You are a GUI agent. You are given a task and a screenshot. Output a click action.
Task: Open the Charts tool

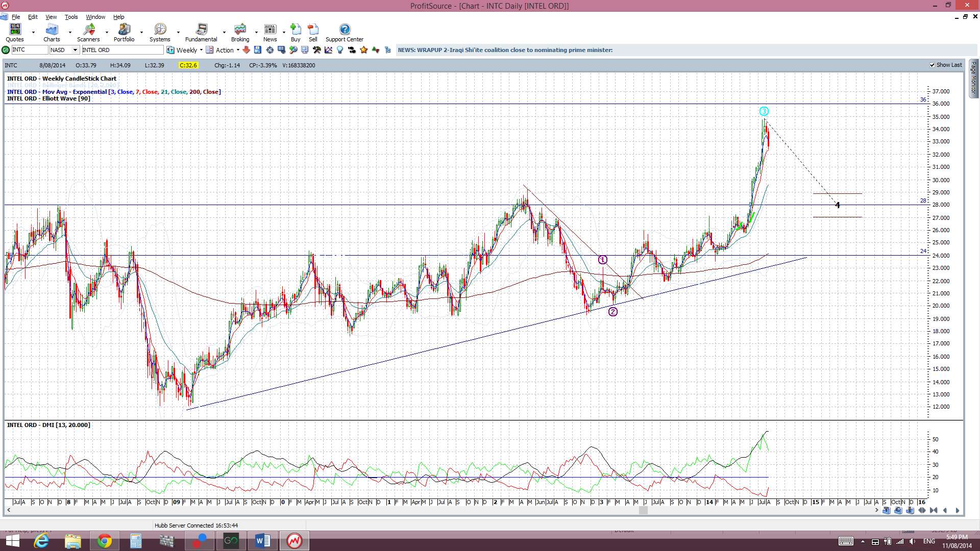[52, 33]
